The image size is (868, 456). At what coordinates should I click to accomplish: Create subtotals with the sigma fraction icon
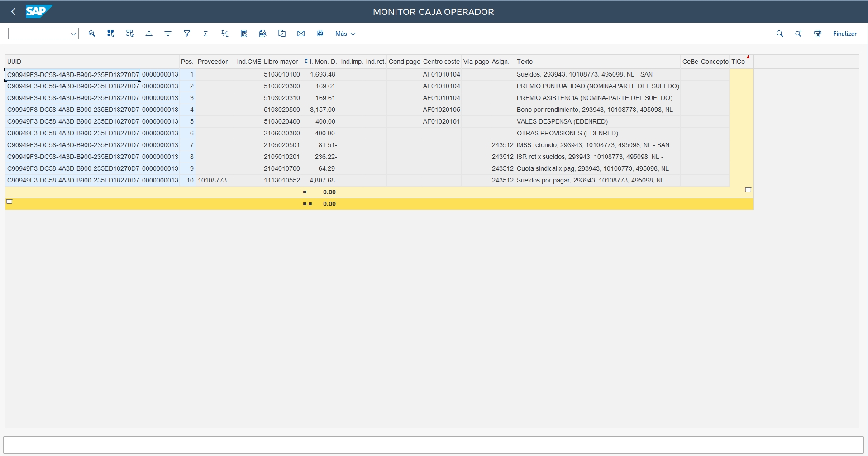click(224, 33)
